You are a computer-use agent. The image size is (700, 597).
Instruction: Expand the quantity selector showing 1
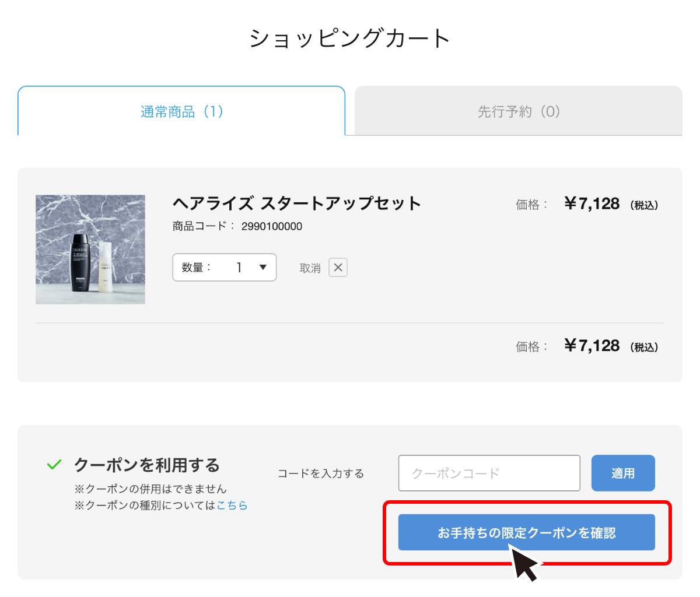[x=225, y=267]
